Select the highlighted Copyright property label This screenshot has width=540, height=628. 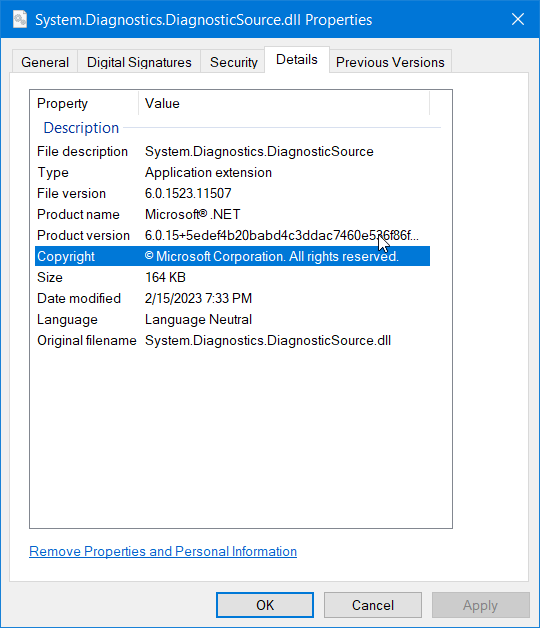(x=66, y=256)
